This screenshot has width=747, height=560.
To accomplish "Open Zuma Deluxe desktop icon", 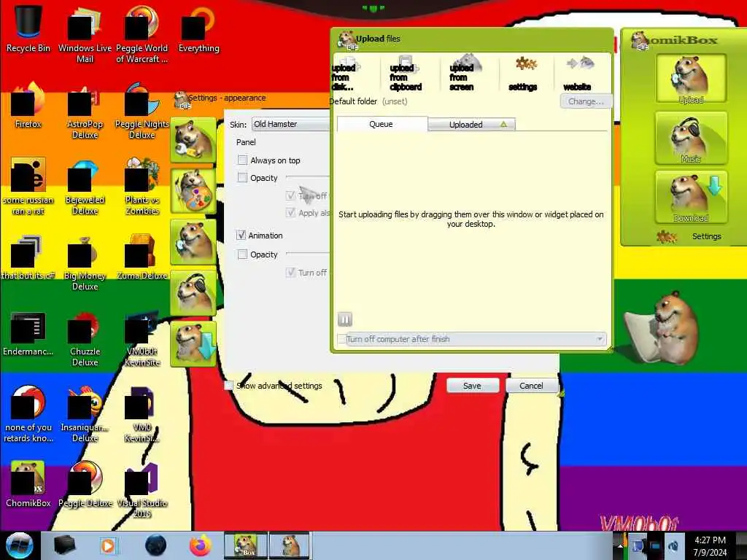I will 142,256.
